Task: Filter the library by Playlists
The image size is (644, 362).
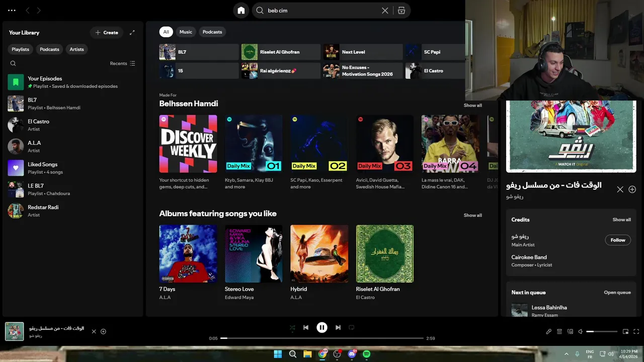Action: click(x=21, y=49)
